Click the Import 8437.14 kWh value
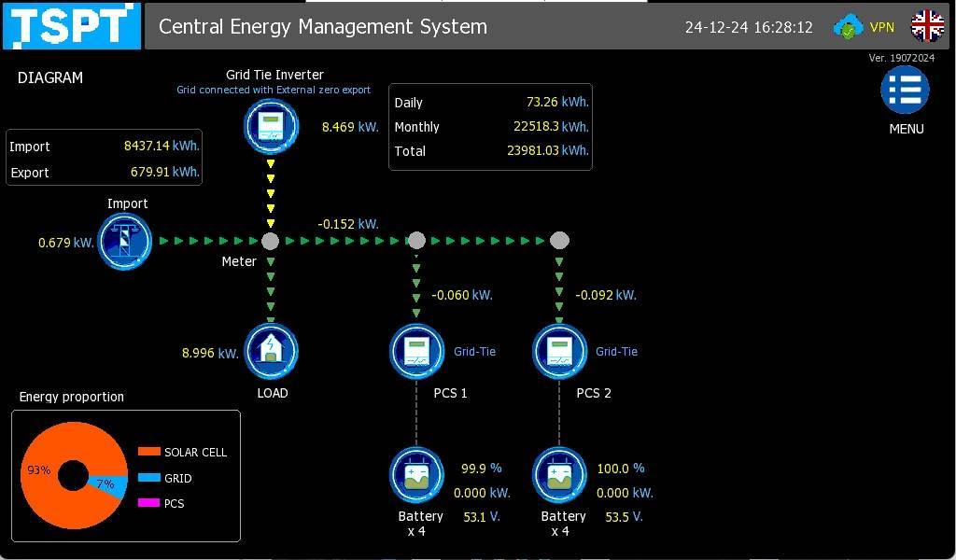This screenshot has height=560, width=956. click(162, 146)
